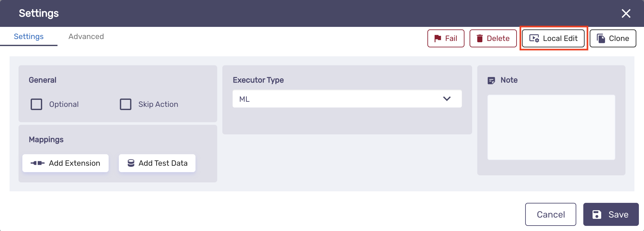This screenshot has height=231, width=644.
Task: Select the Settings tab
Action: pyautogui.click(x=29, y=36)
